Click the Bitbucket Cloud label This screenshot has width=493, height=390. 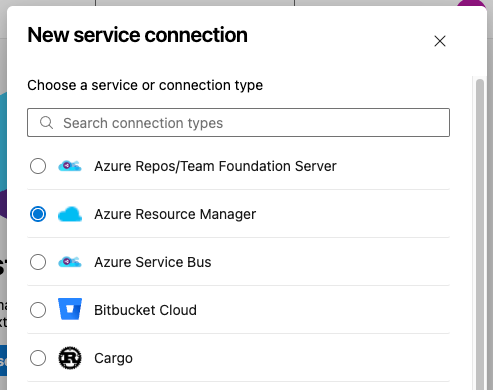pos(145,310)
